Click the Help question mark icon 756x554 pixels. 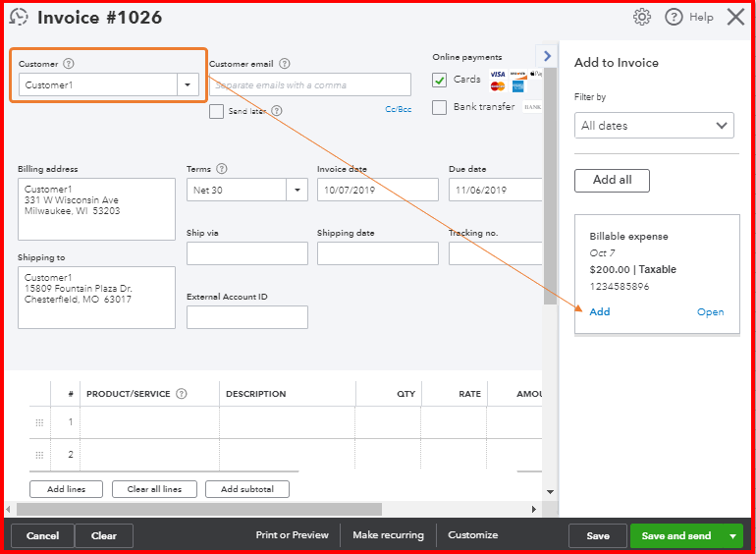pos(674,17)
